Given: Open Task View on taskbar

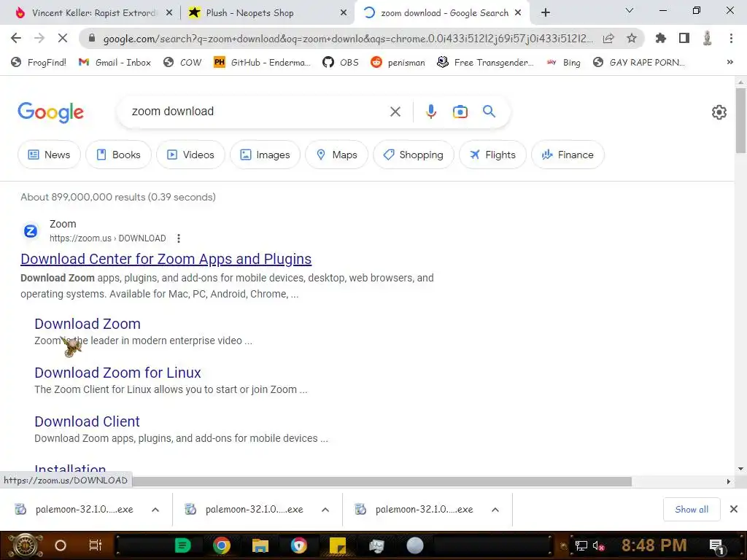Looking at the screenshot, I should 96,545.
